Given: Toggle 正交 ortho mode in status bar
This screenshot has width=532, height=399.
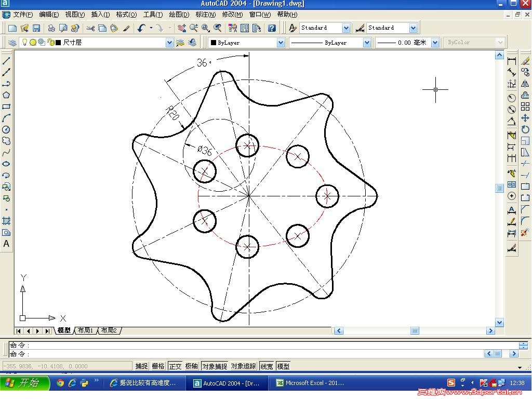Looking at the screenshot, I should point(175,366).
